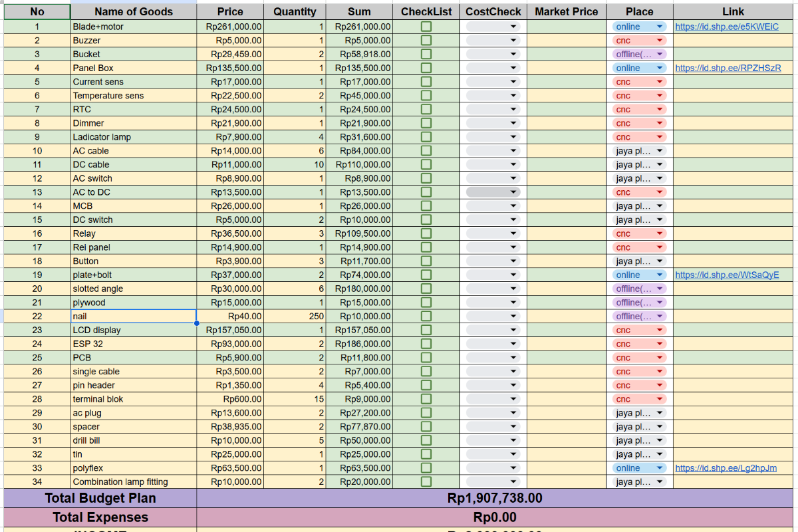798x532 pixels.
Task: Toggle the checkbox for ESP 32
Action: tap(426, 344)
